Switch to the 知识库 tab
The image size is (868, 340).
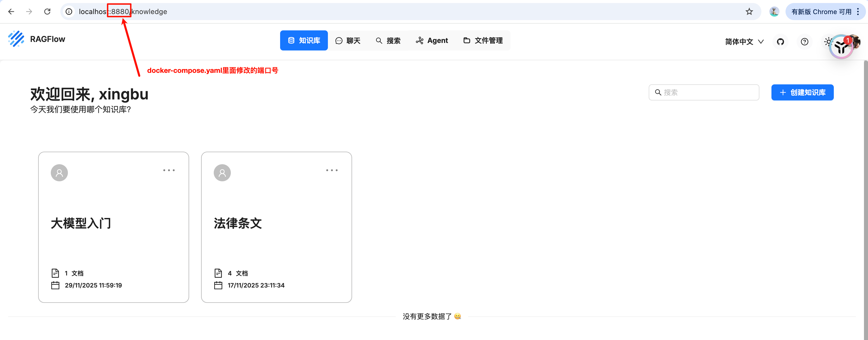303,40
